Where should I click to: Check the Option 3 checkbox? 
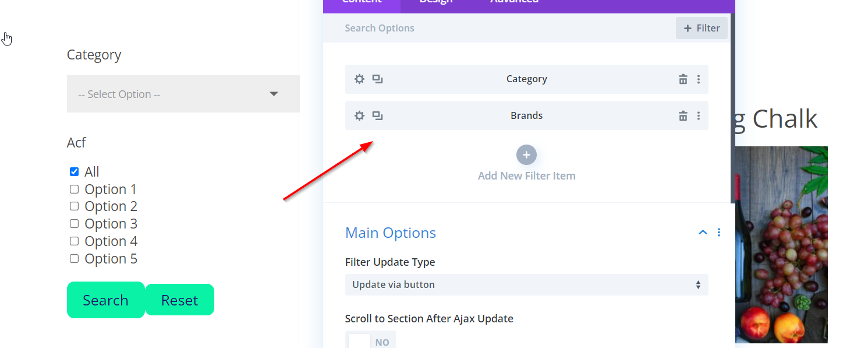74,224
